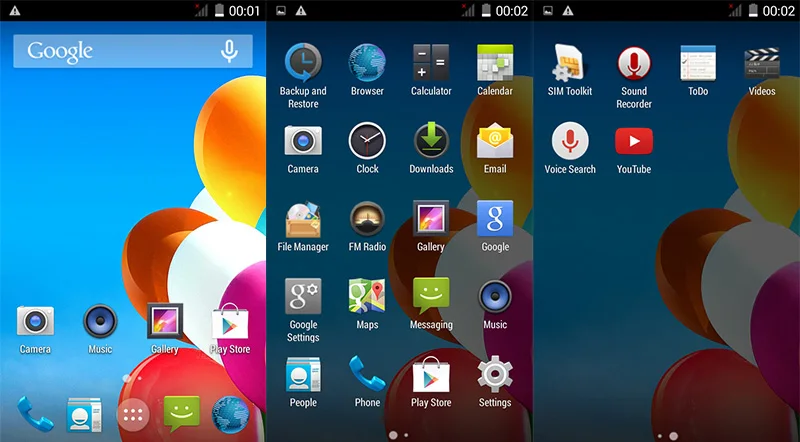Open Music on the home screen

coord(100,321)
